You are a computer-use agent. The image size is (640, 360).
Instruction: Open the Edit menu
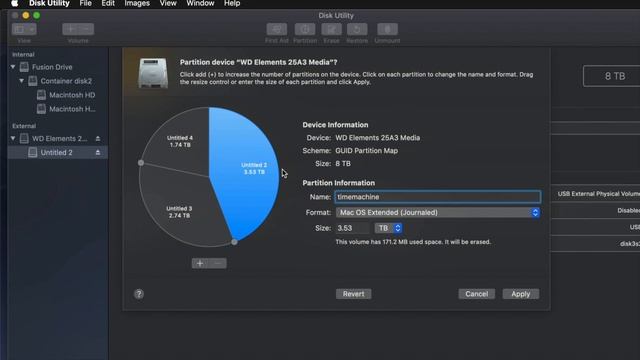108,4
